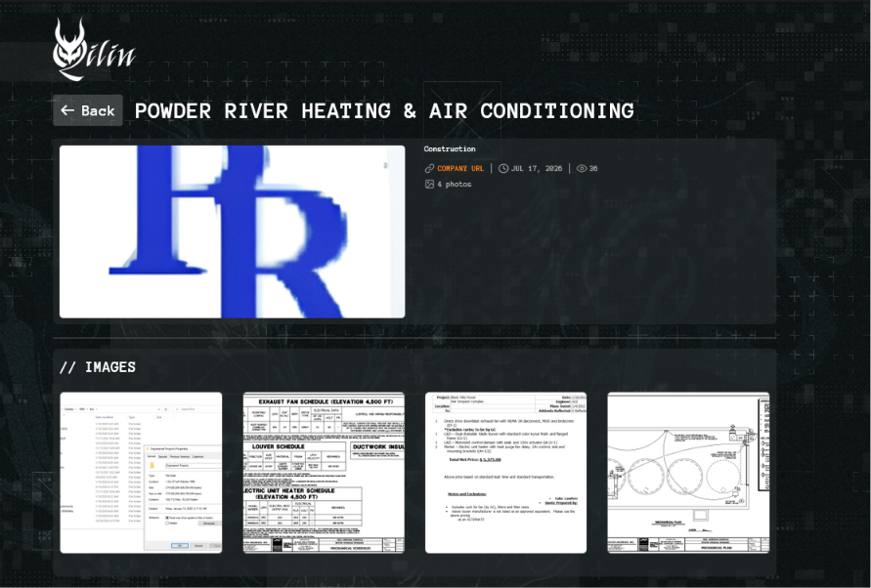Click the view count 36
Image resolution: width=871 pixels, height=588 pixels.
click(x=593, y=168)
